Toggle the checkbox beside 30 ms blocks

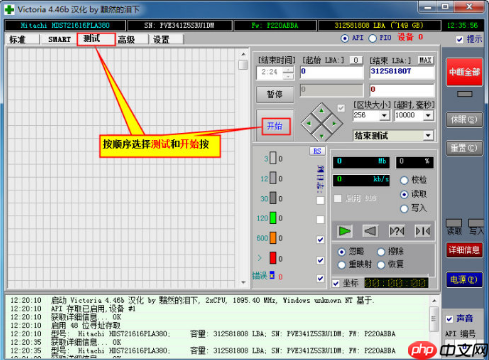pyautogui.click(x=320, y=200)
